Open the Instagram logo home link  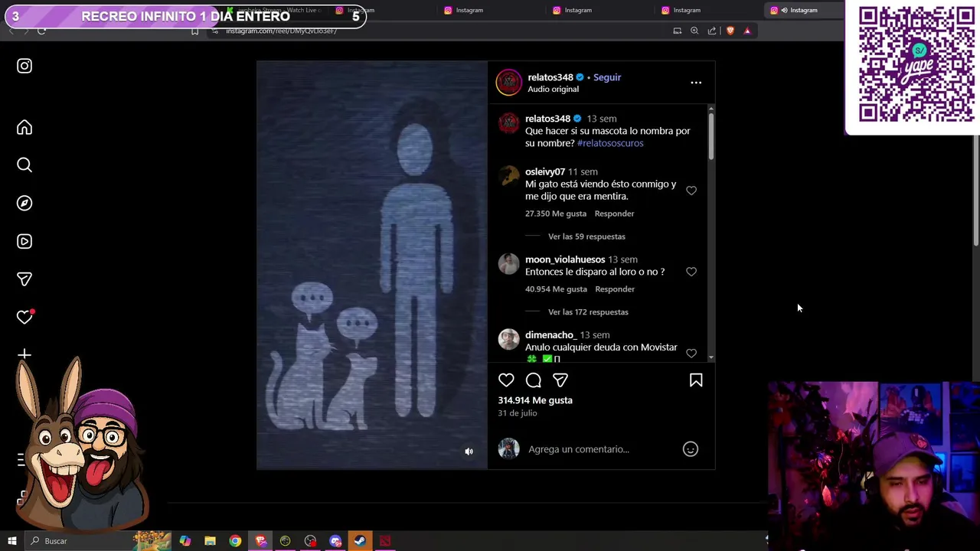24,66
